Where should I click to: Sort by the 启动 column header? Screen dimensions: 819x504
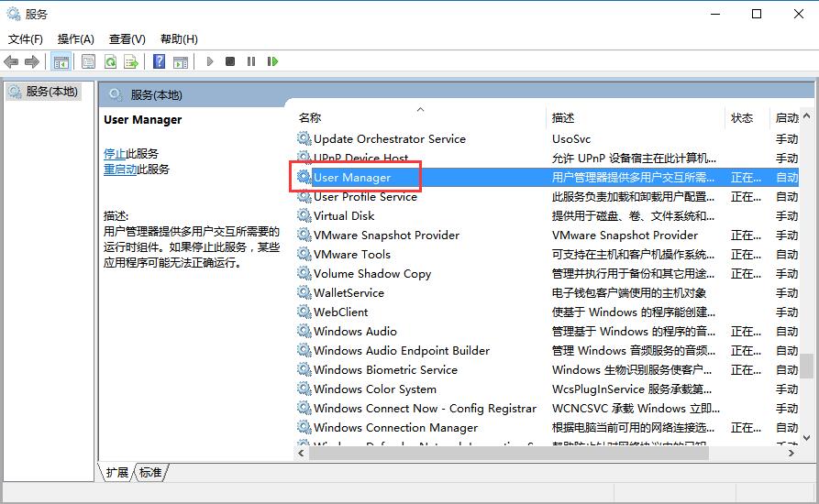[786, 118]
